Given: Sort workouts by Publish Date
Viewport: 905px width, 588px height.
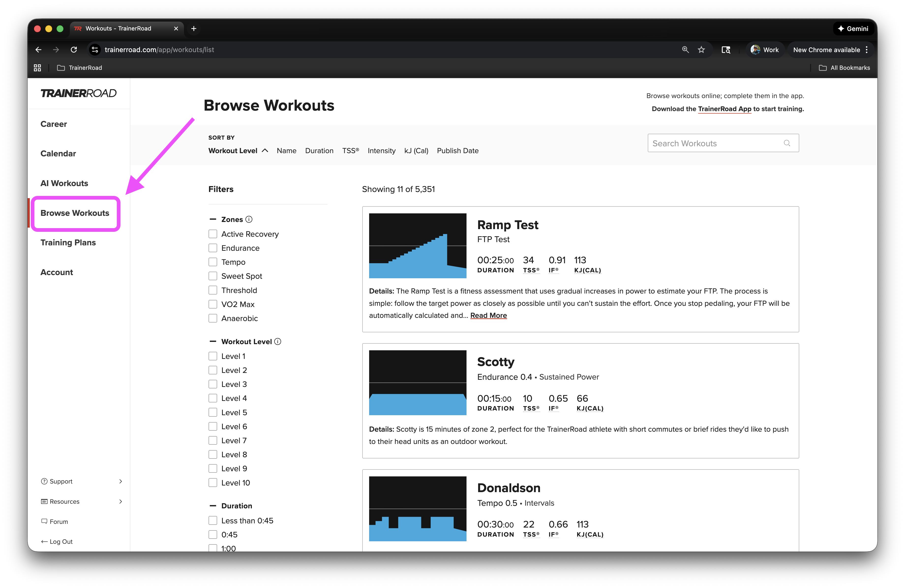Looking at the screenshot, I should [458, 150].
